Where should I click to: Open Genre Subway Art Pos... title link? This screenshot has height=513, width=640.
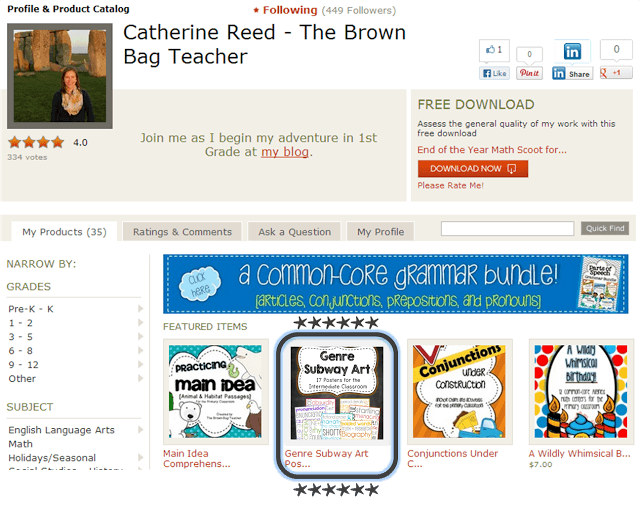(326, 458)
